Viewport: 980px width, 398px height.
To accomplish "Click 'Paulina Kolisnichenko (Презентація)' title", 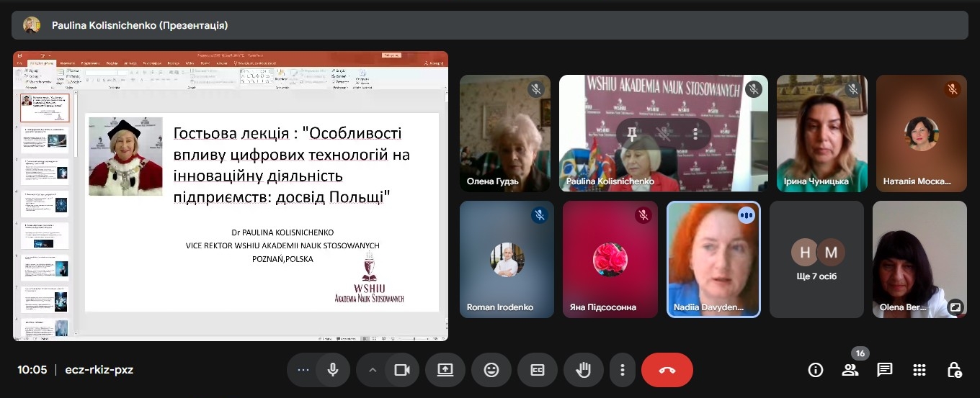I will coord(140,25).
